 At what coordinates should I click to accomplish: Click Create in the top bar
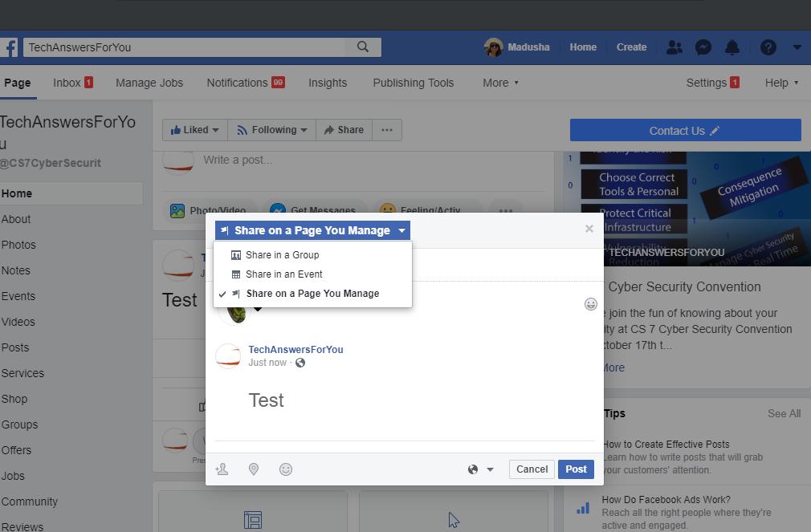coord(631,47)
